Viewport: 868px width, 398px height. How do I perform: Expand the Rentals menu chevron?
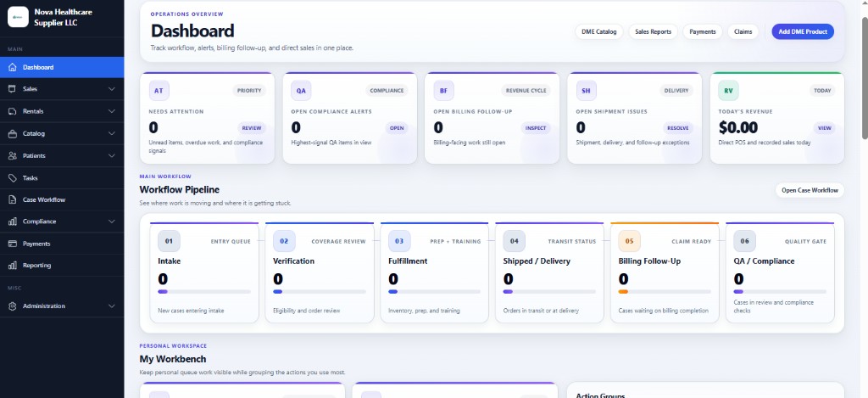pyautogui.click(x=112, y=111)
